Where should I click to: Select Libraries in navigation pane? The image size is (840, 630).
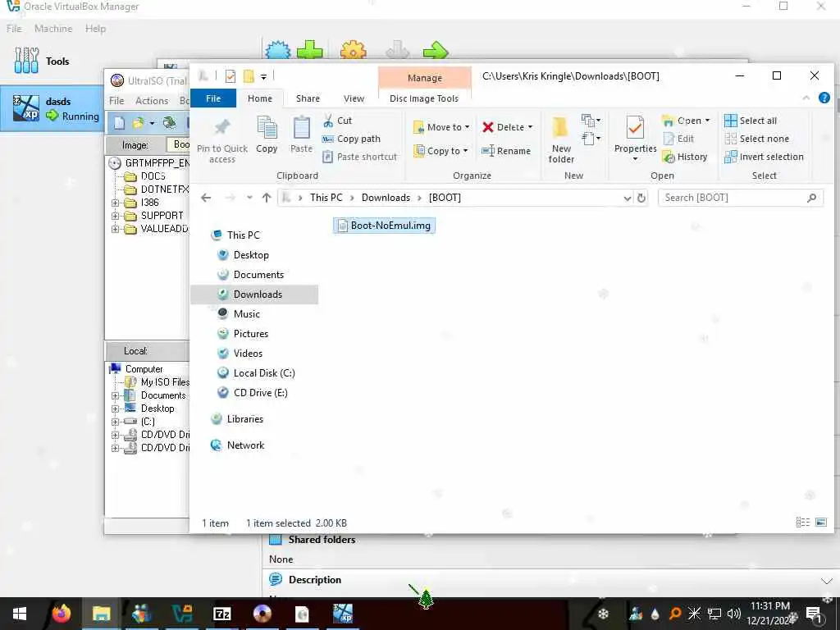coord(244,419)
